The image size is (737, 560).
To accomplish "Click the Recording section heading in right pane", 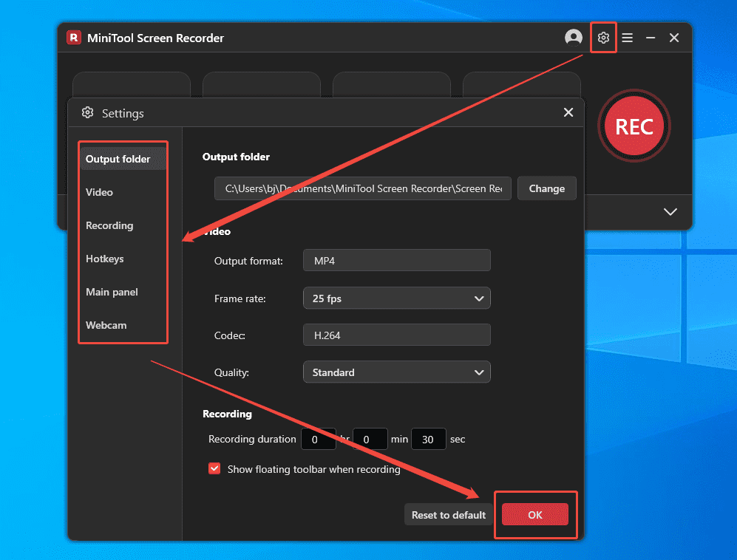I will click(227, 414).
